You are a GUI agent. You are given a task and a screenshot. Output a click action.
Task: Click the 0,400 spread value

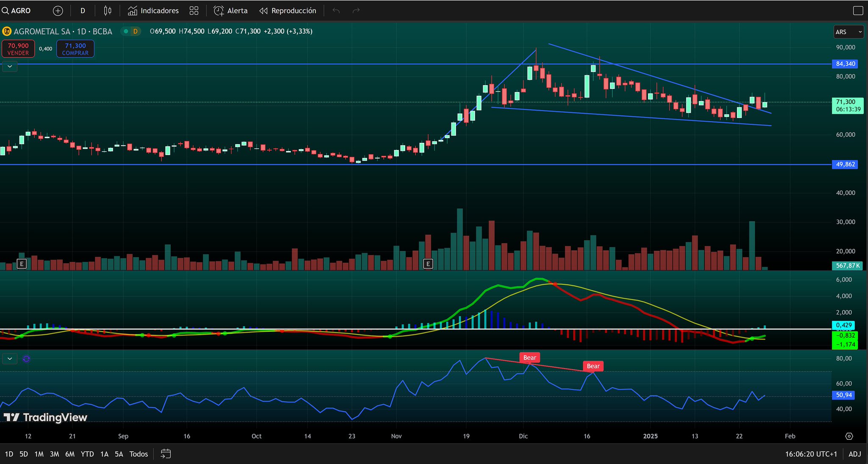tap(45, 49)
